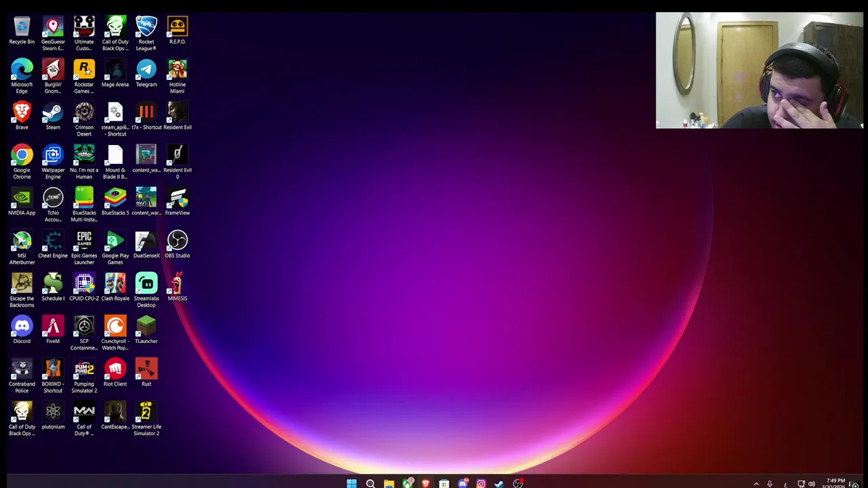Open the Windows Start menu
Image resolution: width=868 pixels, height=488 pixels.
point(351,483)
